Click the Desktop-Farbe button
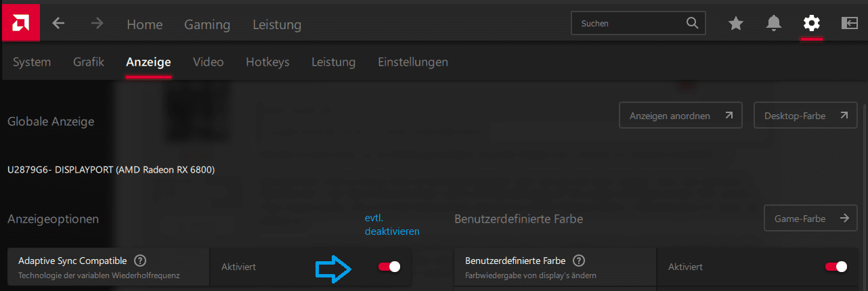Viewport: 868px width, 291px height. [x=805, y=115]
